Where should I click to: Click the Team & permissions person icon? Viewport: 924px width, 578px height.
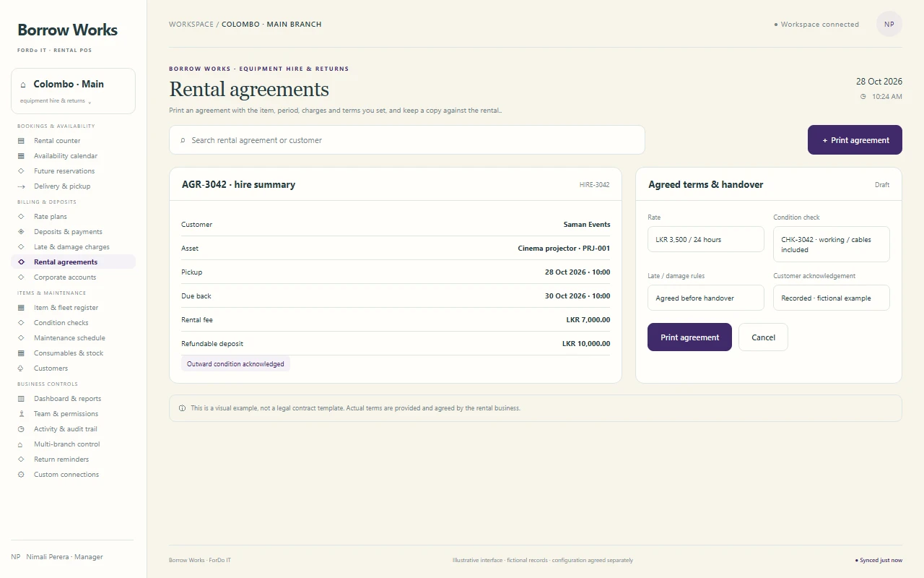pyautogui.click(x=21, y=414)
